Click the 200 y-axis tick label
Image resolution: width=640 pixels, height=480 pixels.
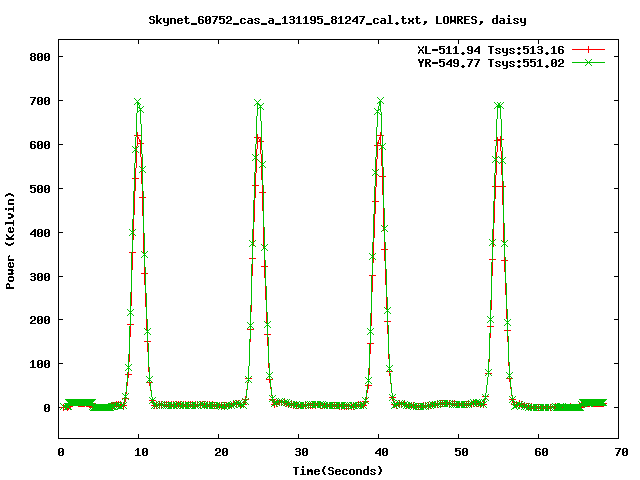(x=40, y=320)
